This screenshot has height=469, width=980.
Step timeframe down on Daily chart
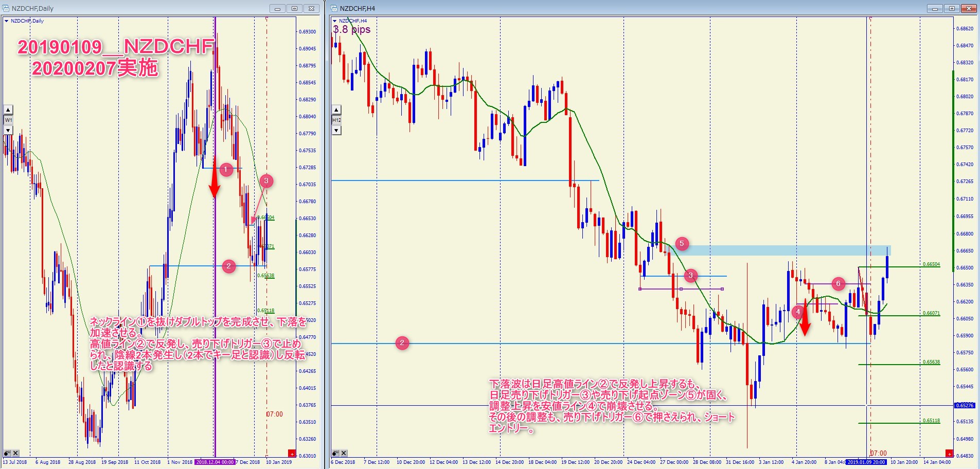click(x=8, y=130)
